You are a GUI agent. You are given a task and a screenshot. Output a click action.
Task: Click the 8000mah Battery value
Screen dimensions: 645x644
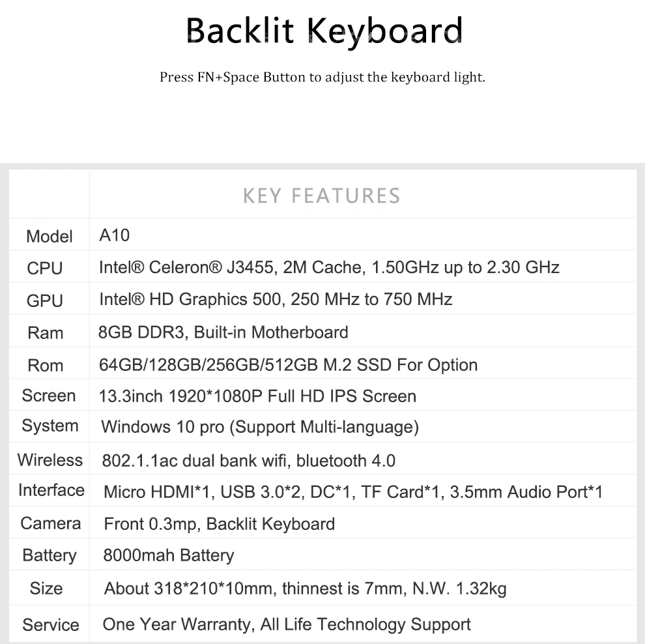(168, 556)
